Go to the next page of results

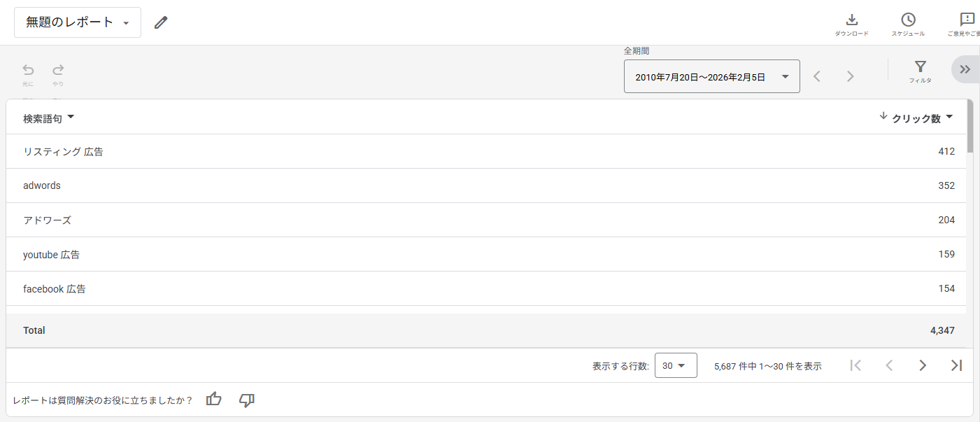[x=923, y=365]
